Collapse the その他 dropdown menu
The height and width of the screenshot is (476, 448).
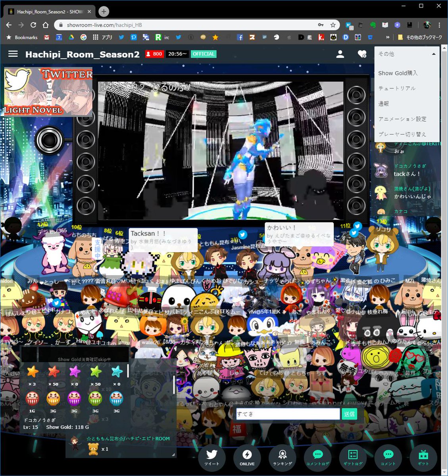point(407,54)
